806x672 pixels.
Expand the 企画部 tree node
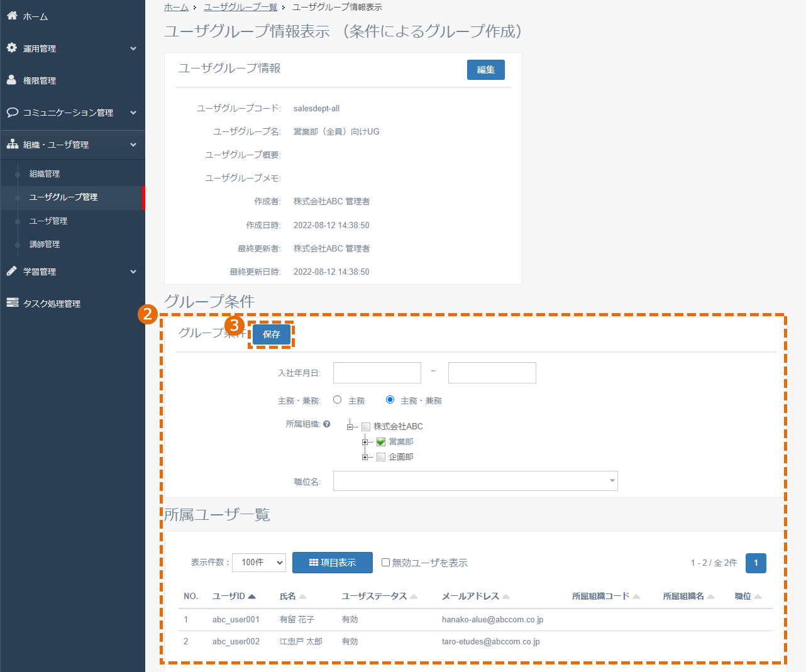tap(365, 458)
